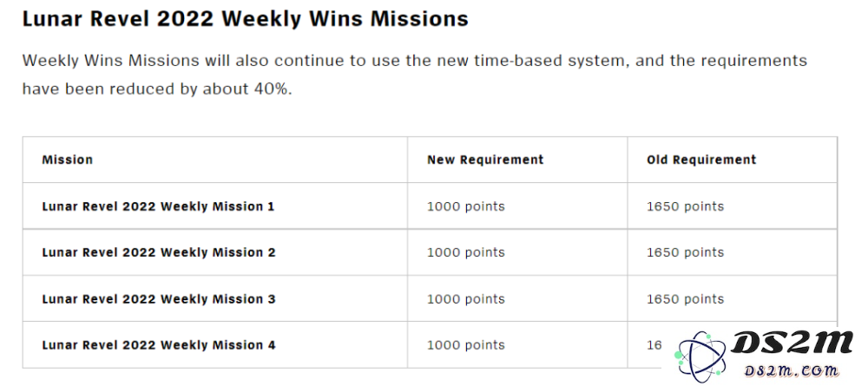Open the ds2m.com link text
This screenshot has height=386, width=868.
tap(792, 370)
